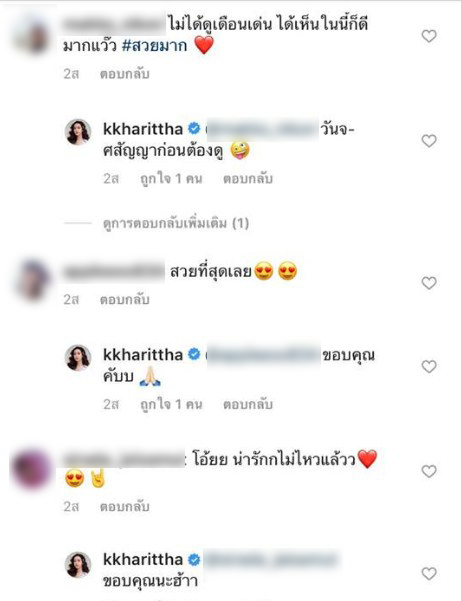Heart the โอ้ยย น่ารักไม่ไหวแล้วว comment
This screenshot has height=601, width=461.
pyautogui.click(x=429, y=471)
